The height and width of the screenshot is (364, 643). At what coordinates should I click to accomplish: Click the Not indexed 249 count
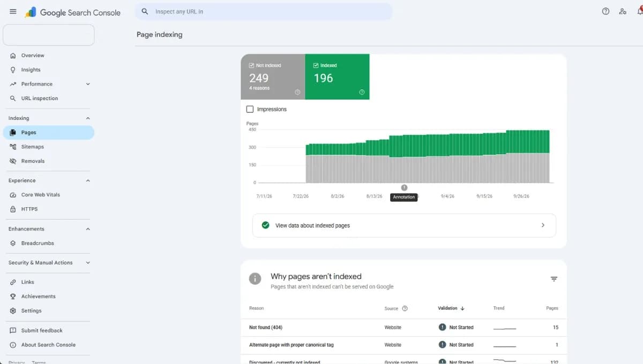coord(259,78)
